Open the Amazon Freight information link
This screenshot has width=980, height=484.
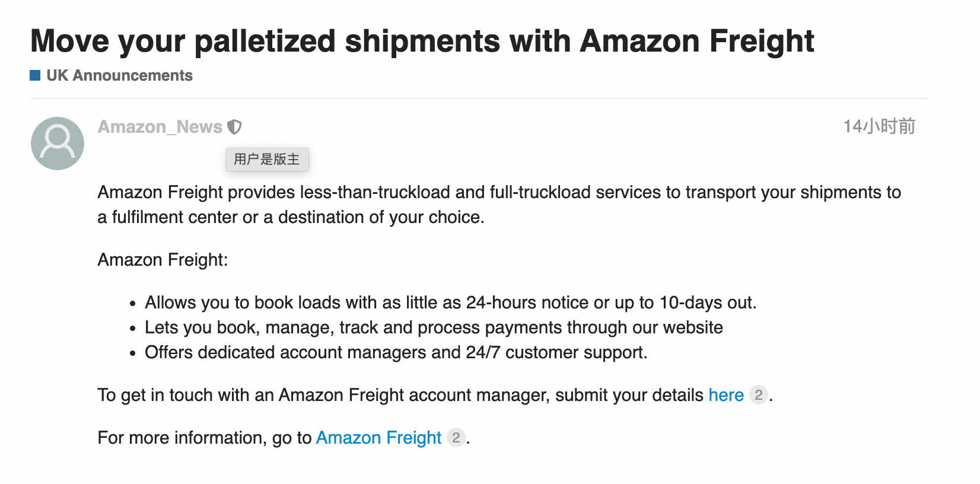point(379,438)
